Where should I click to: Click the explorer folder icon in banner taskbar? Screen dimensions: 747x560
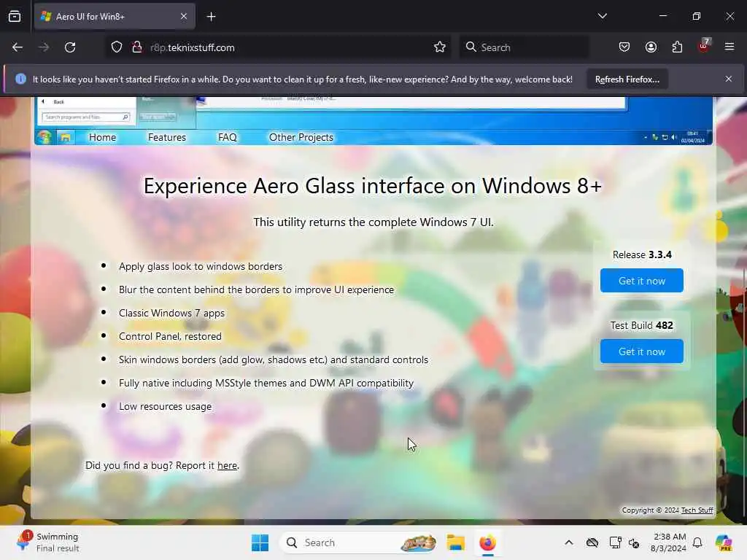click(x=65, y=138)
